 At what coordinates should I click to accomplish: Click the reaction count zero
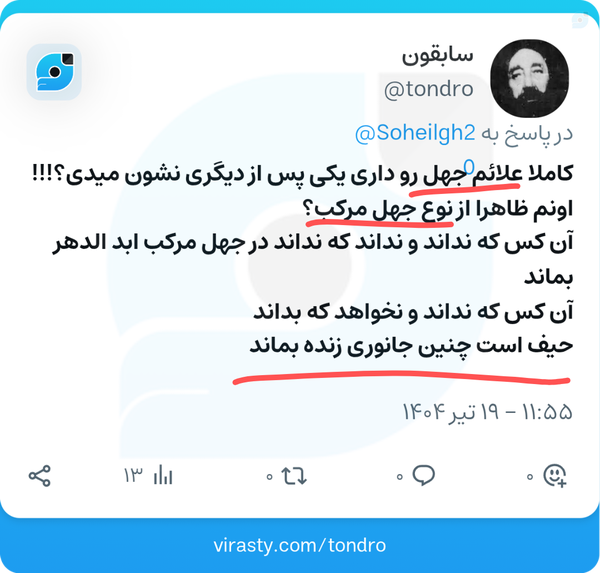pyautogui.click(x=530, y=477)
